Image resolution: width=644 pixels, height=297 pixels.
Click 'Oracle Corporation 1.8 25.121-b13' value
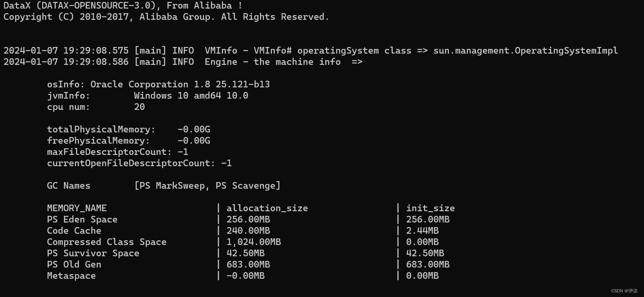180,85
